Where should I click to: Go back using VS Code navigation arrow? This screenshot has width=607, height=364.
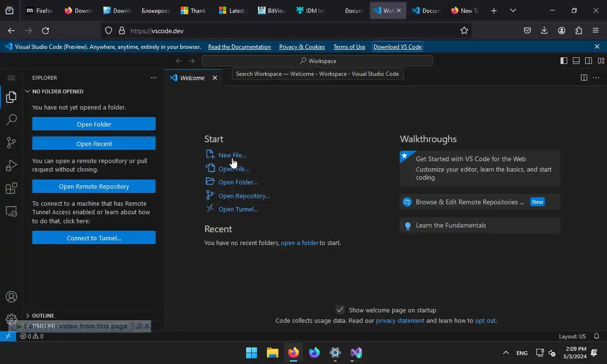[x=179, y=61]
